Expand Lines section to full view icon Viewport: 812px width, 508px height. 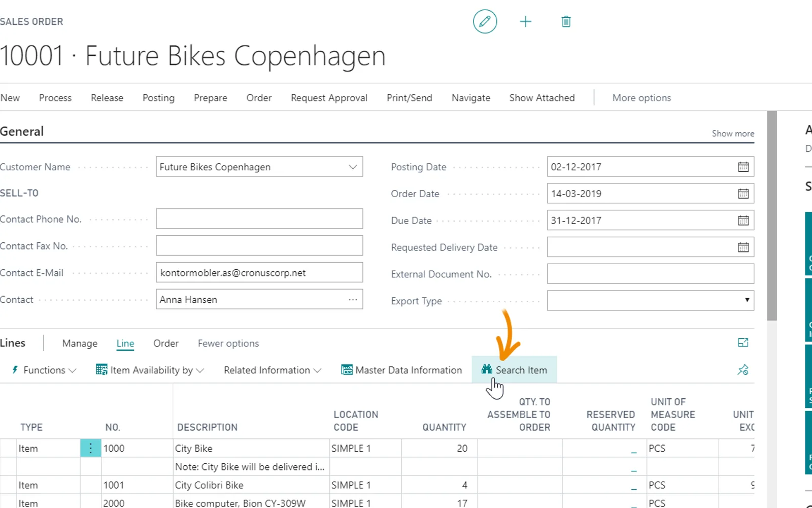pos(743,343)
